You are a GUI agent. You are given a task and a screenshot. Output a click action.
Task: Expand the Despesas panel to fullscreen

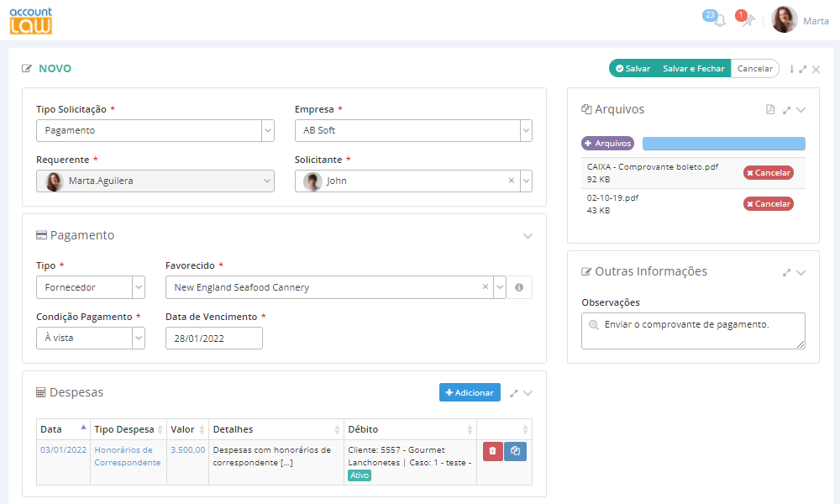514,392
